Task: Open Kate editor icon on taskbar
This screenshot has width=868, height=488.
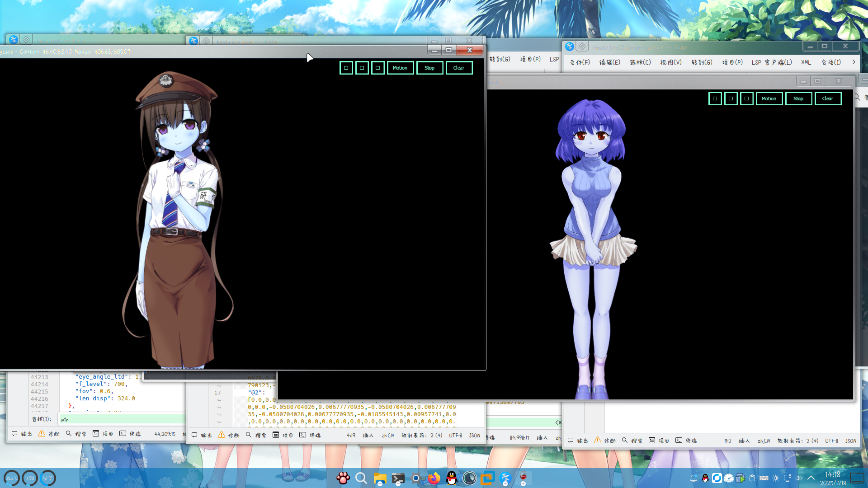Action: (505, 478)
